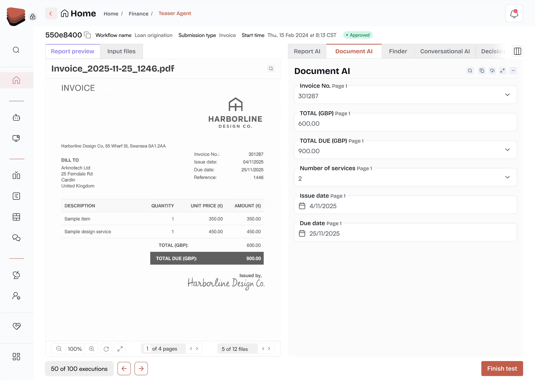The height and width of the screenshot is (392, 535).
Task: Switch to the Input files tab
Action: [x=121, y=51]
